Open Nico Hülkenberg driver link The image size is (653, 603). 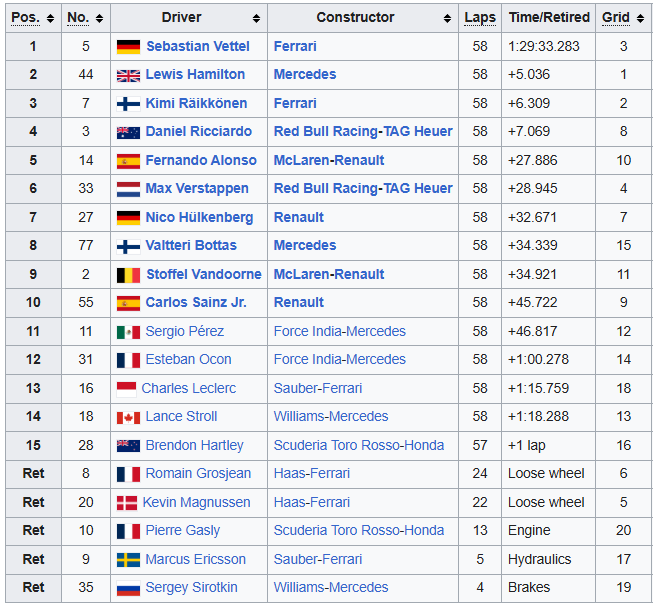(199, 217)
